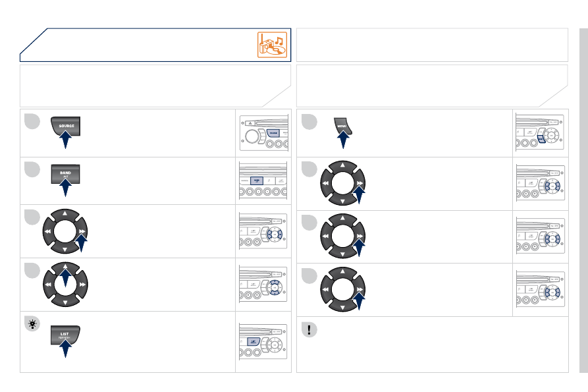
Task: Click the lightbulb tip icon
Action: 32,323
